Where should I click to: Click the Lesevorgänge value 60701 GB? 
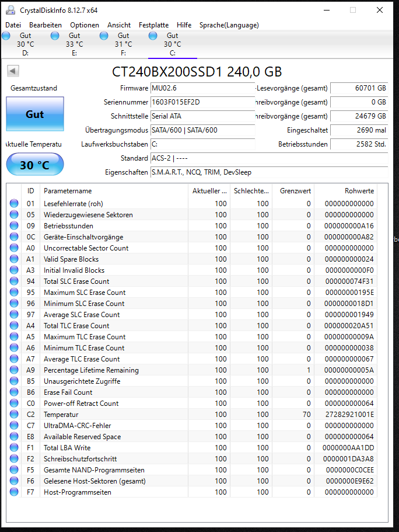(x=359, y=88)
